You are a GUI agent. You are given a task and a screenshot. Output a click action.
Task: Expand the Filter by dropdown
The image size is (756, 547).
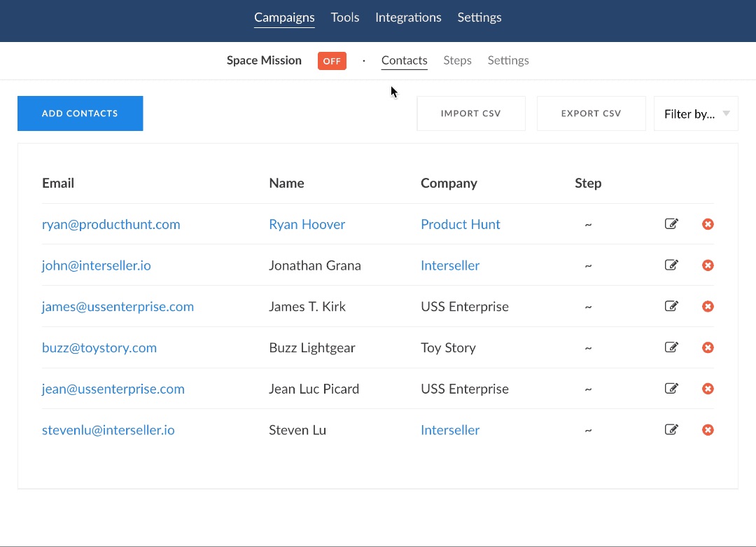pyautogui.click(x=696, y=114)
